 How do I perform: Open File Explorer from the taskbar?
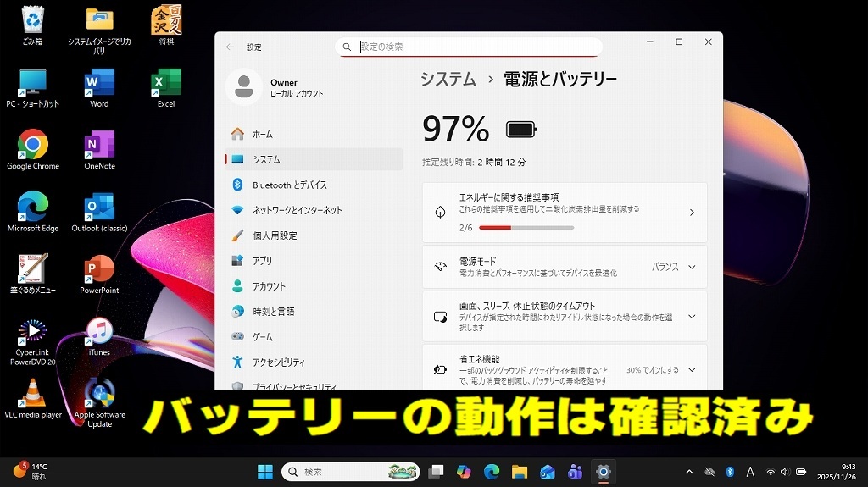point(520,472)
